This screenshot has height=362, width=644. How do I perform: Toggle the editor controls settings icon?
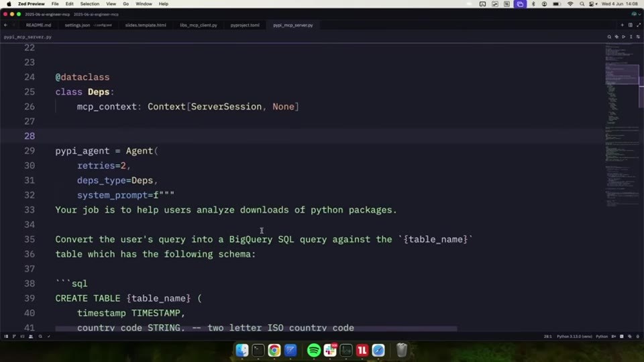638,37
